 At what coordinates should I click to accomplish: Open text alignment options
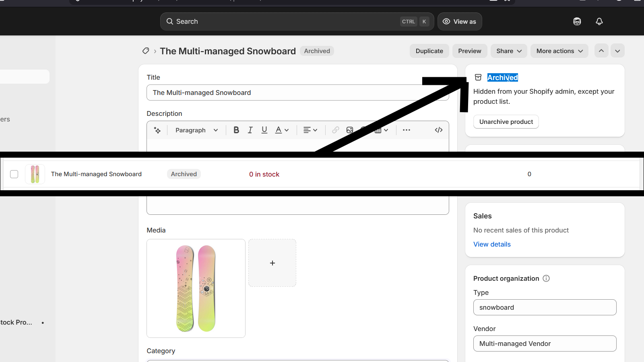click(x=310, y=130)
